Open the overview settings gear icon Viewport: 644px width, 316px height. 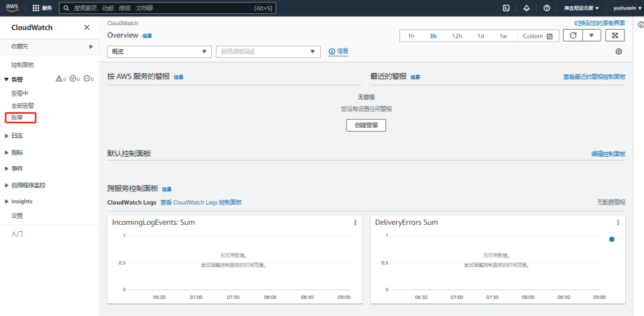[618, 52]
